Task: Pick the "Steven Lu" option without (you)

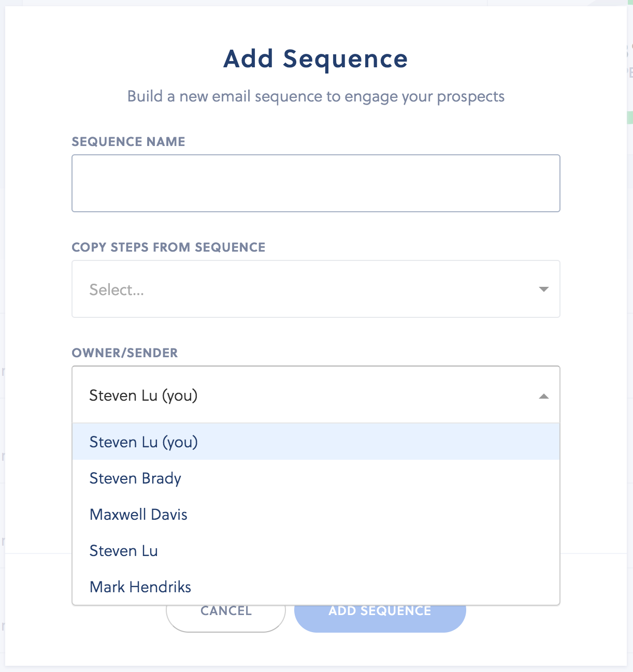Action: (124, 551)
